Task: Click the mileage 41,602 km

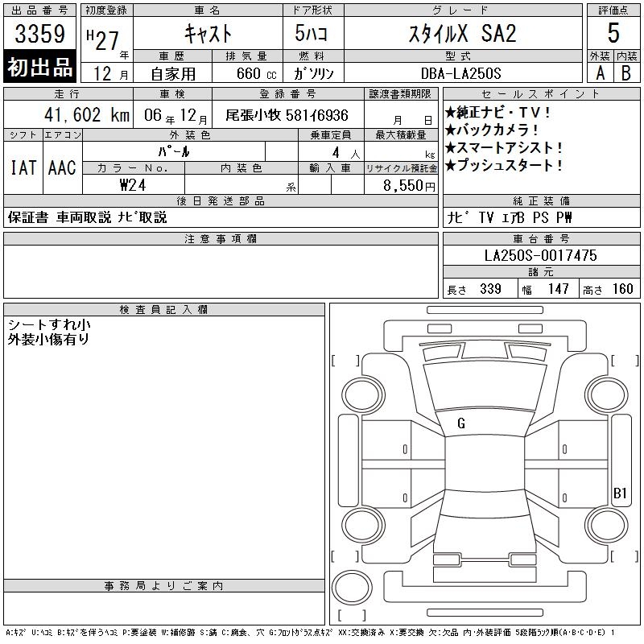Action: (87, 114)
